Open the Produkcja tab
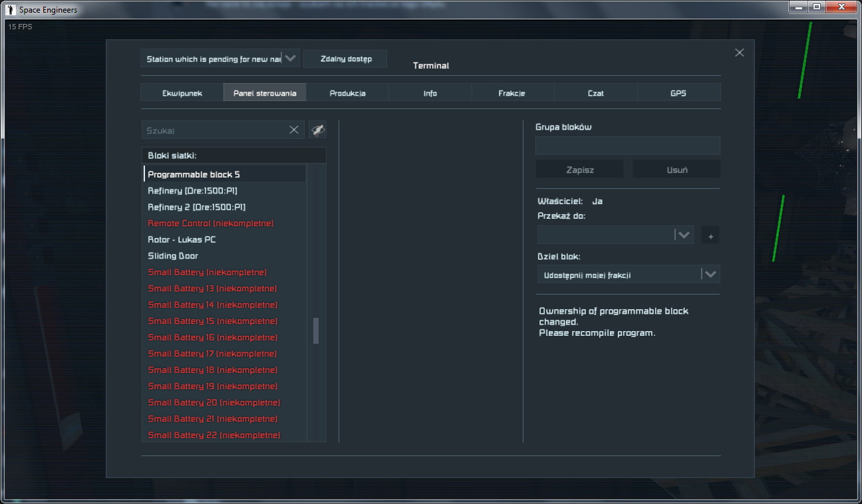 tap(347, 93)
